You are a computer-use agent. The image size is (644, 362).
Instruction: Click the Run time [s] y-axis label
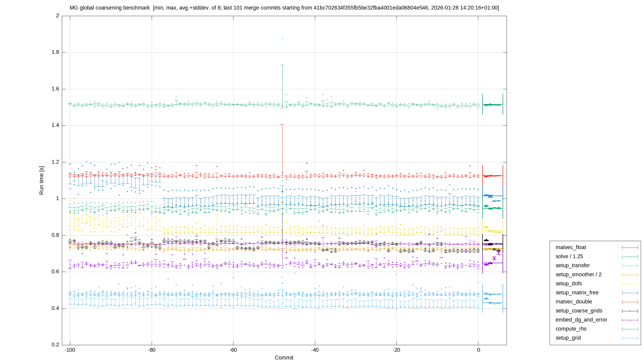[x=42, y=180]
